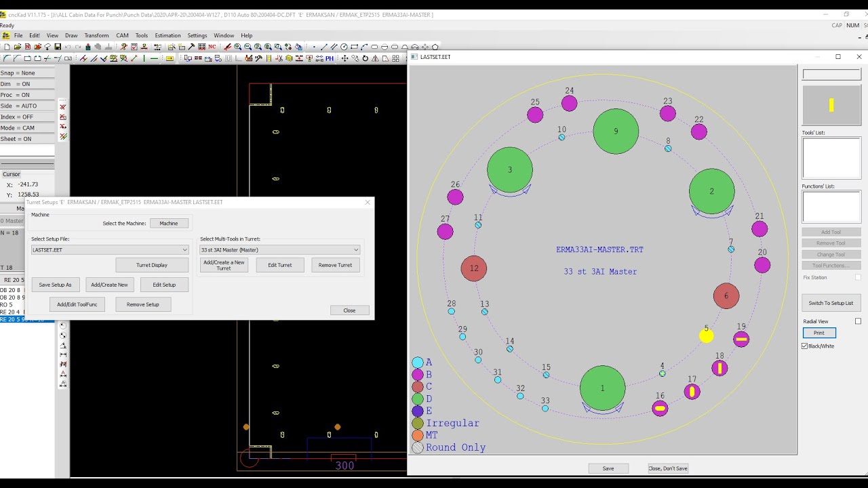The height and width of the screenshot is (488, 868).
Task: Select the Draw Circle tool icon
Action: point(344,47)
